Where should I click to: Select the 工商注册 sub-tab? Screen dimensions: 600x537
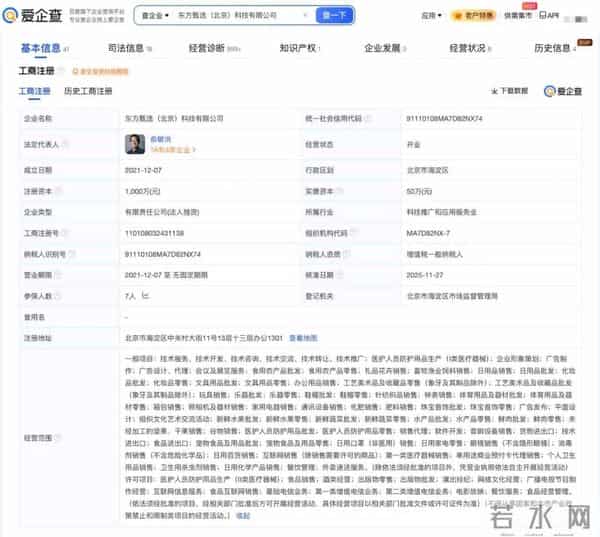34,91
